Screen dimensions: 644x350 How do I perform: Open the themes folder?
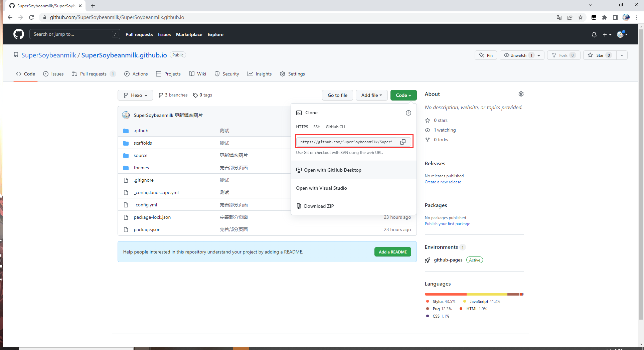[x=141, y=168]
